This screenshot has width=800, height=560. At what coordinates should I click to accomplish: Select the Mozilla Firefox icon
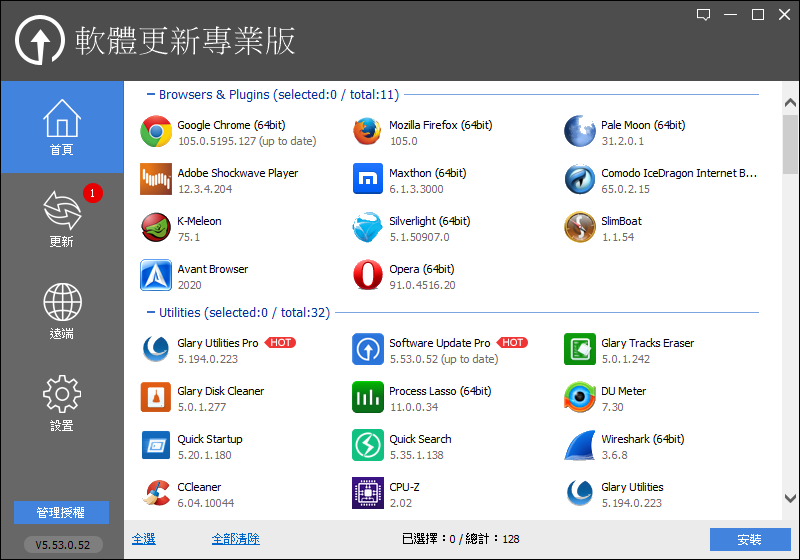point(367,131)
